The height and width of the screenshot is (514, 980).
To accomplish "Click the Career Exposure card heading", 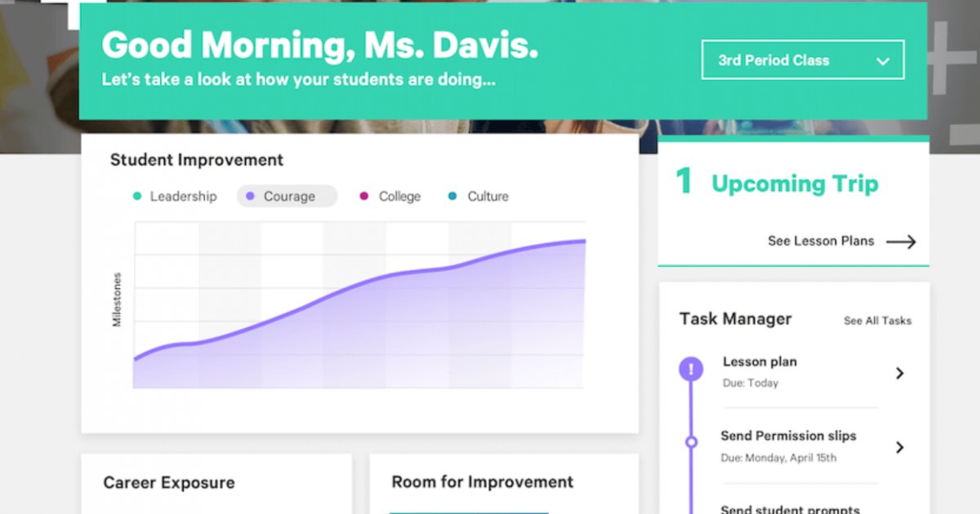I will 169,483.
